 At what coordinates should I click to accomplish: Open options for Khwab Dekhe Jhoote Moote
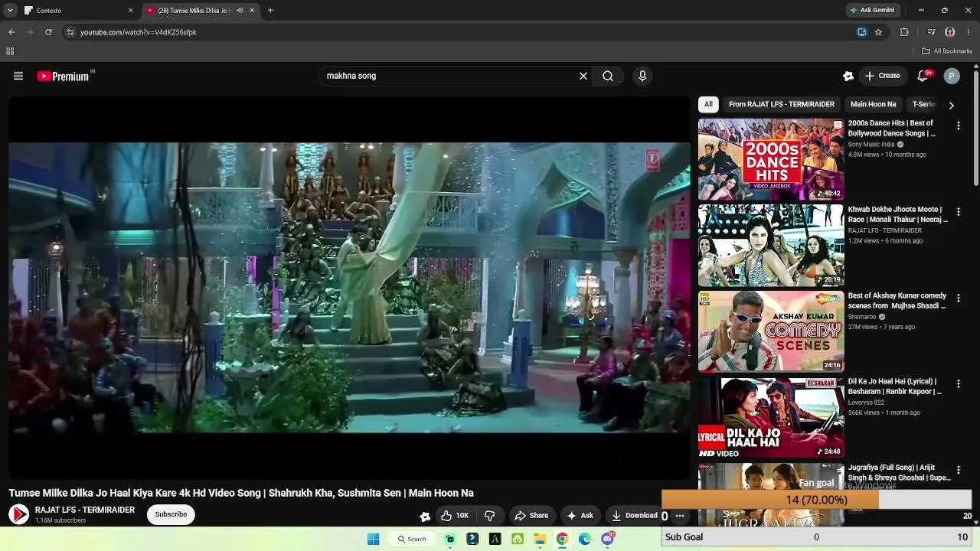(958, 212)
